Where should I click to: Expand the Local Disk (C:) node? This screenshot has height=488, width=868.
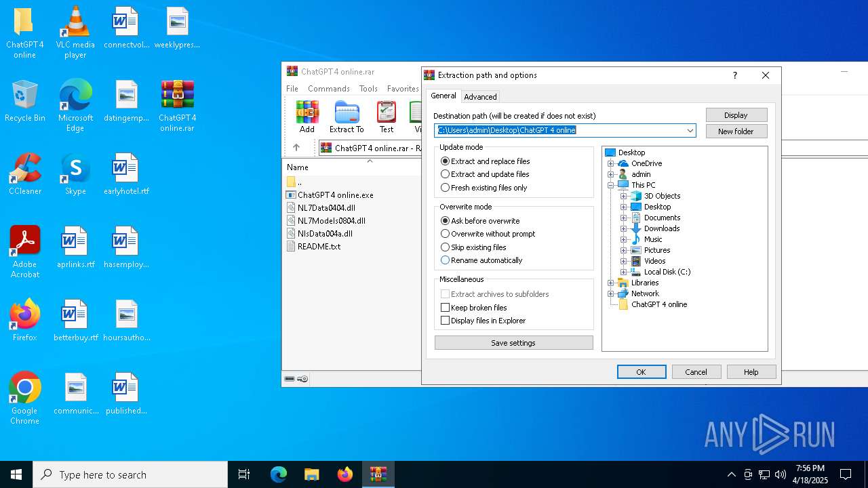623,272
